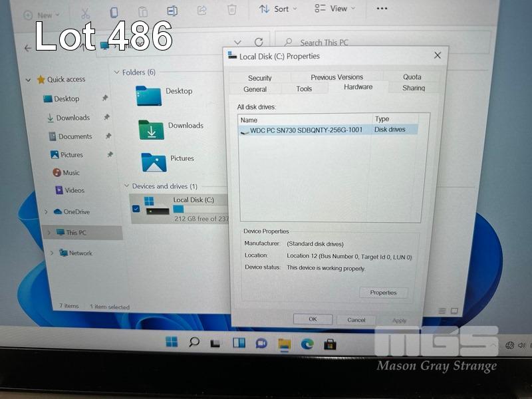
Task: Click the Delete trash can icon
Action: point(231,10)
